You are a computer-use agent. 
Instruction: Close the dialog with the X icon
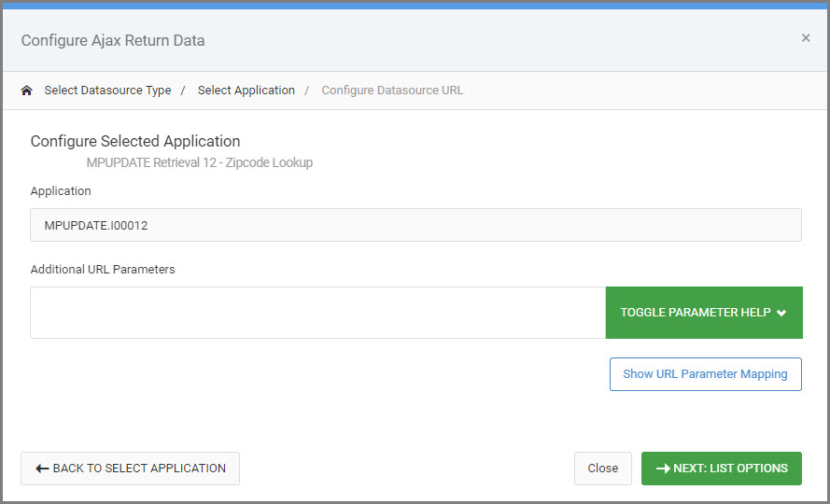(x=806, y=38)
